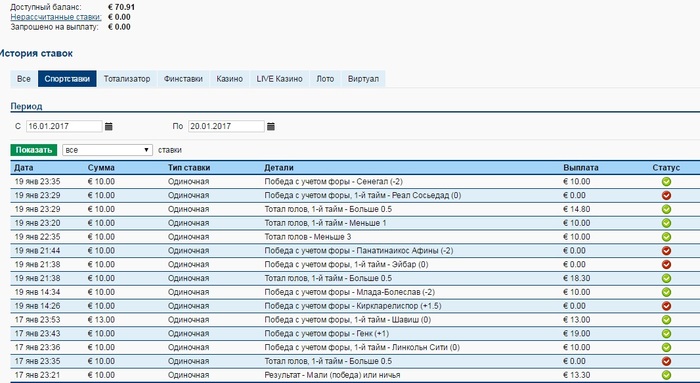Click red status icon for Панатинаикос Афины bet
This screenshot has height=383, width=700.
point(666,251)
